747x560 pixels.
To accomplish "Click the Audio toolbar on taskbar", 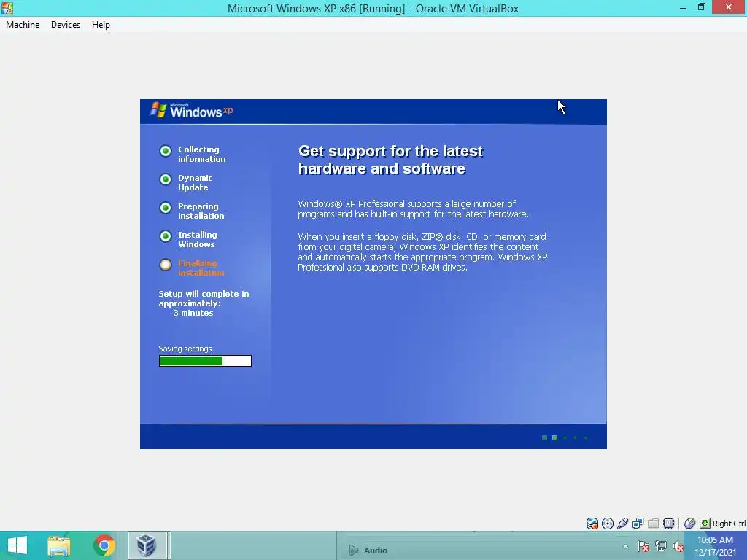I will coord(368,551).
